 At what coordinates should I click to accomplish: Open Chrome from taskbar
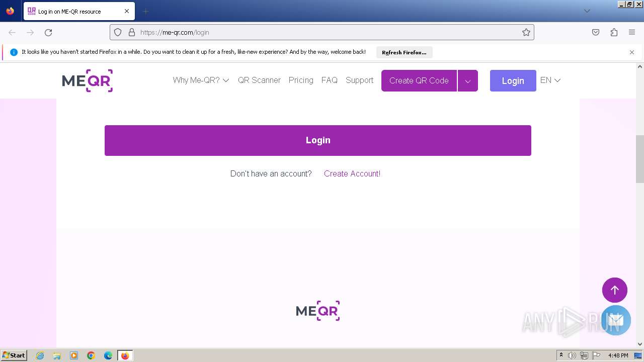[91, 355]
